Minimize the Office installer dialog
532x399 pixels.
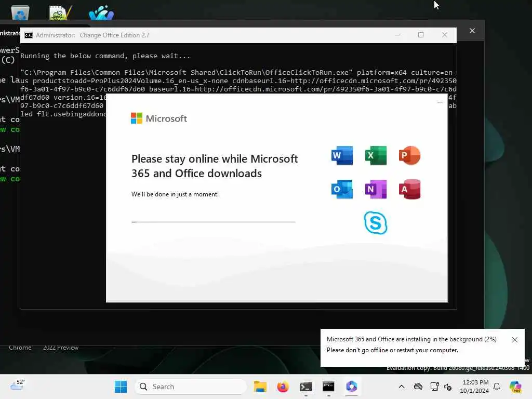[x=440, y=102]
